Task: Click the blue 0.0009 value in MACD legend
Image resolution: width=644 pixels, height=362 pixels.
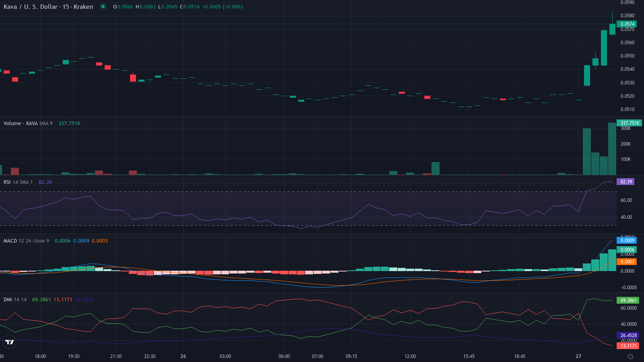Action: pyautogui.click(x=81, y=241)
